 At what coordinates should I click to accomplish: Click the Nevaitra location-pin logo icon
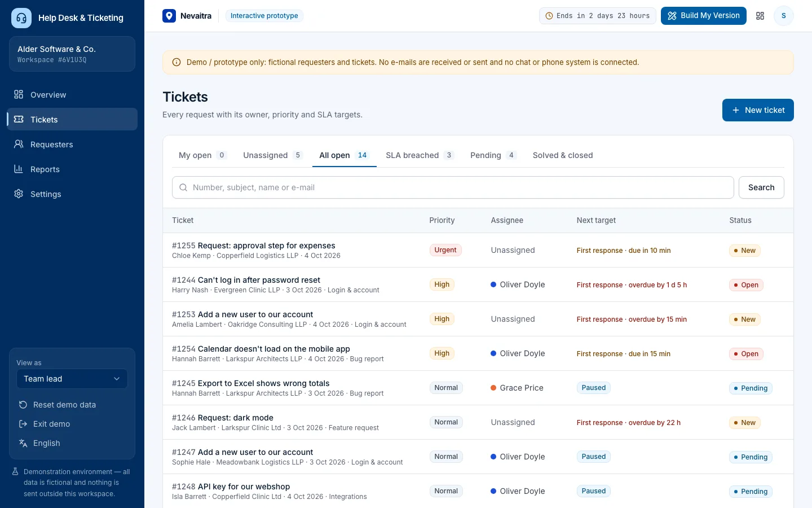[169, 16]
